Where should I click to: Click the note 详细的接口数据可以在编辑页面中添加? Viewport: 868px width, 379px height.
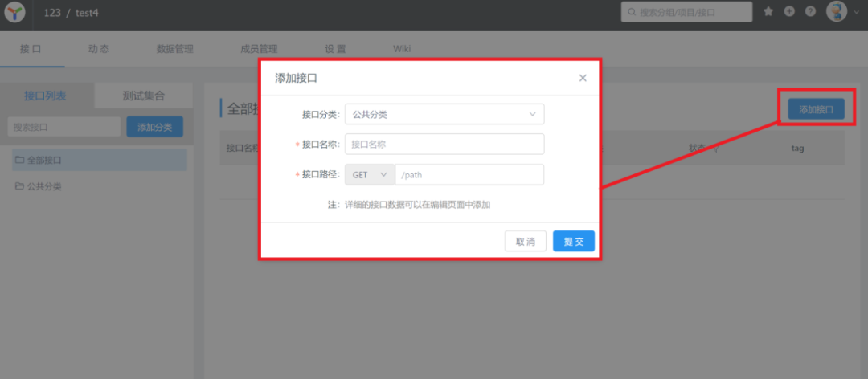(x=418, y=205)
